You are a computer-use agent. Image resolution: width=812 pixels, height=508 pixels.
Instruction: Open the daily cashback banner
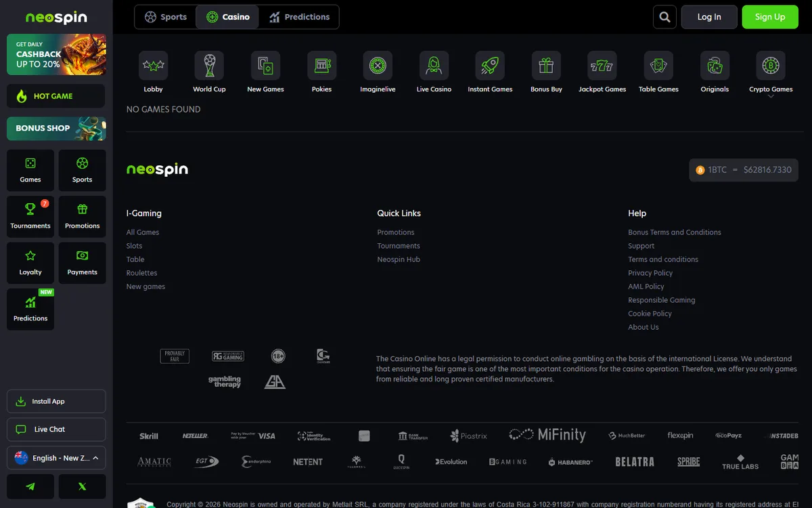(56, 54)
